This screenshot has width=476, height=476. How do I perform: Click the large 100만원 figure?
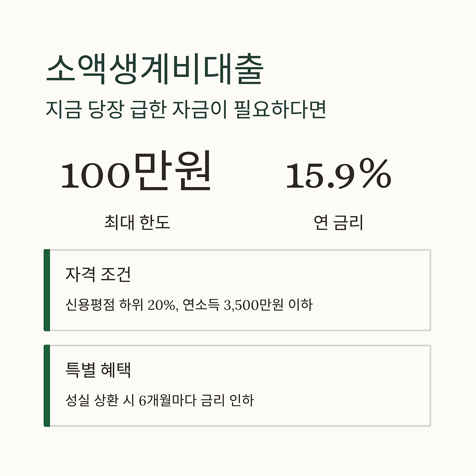pos(136,172)
